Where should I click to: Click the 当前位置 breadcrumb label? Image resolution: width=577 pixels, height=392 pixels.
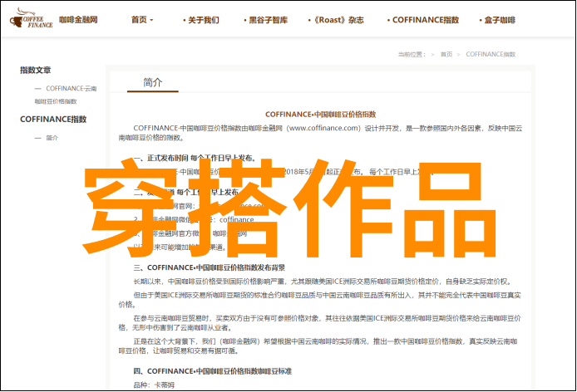click(412, 55)
